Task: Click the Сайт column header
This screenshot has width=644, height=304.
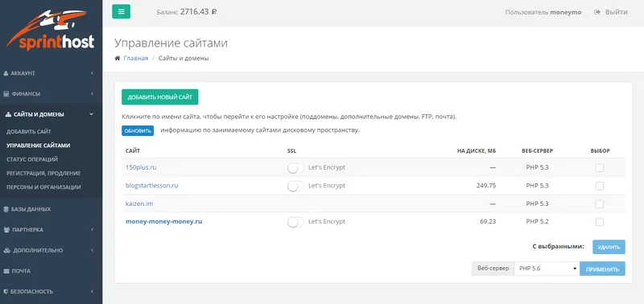Action: tap(133, 151)
